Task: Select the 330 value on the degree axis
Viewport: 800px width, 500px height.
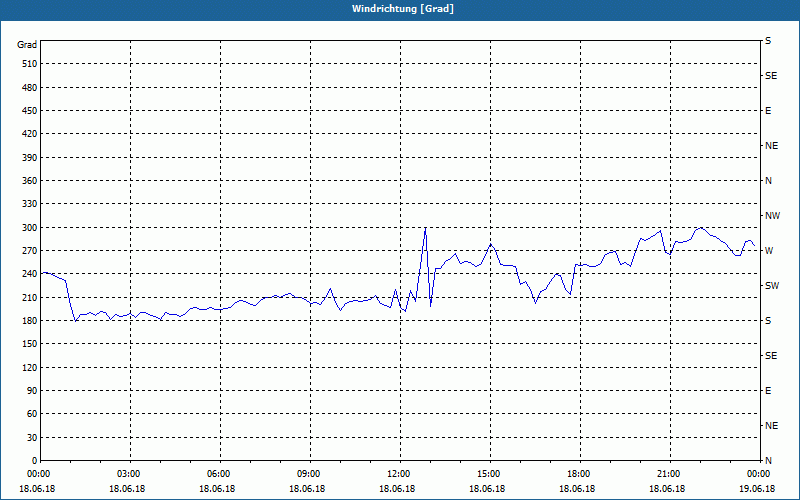Action: [30, 204]
